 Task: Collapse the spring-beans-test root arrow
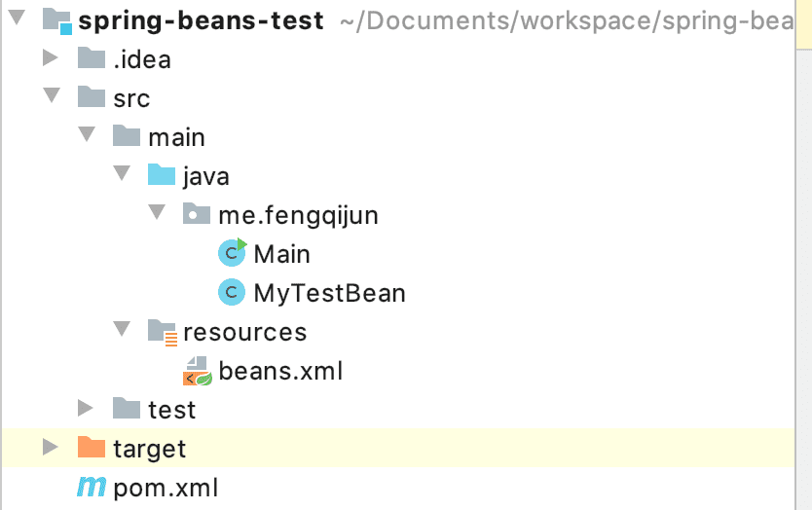pos(16,20)
